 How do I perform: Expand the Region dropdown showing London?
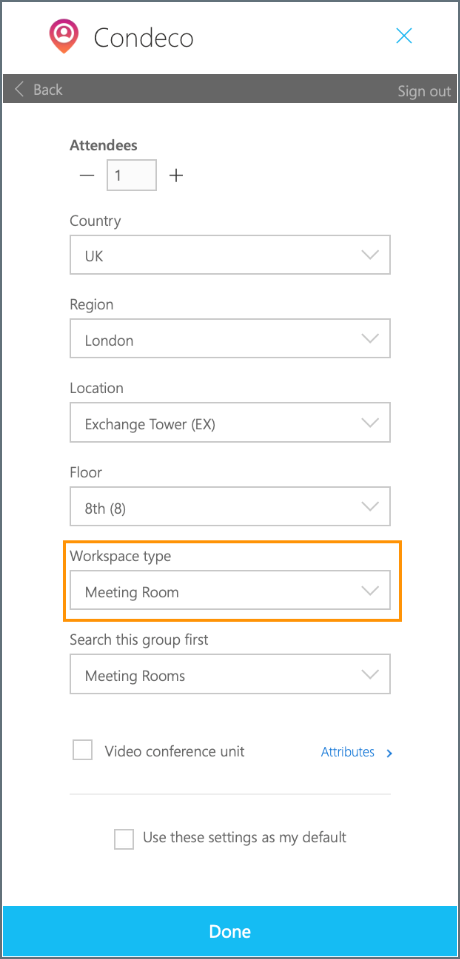click(x=230, y=339)
